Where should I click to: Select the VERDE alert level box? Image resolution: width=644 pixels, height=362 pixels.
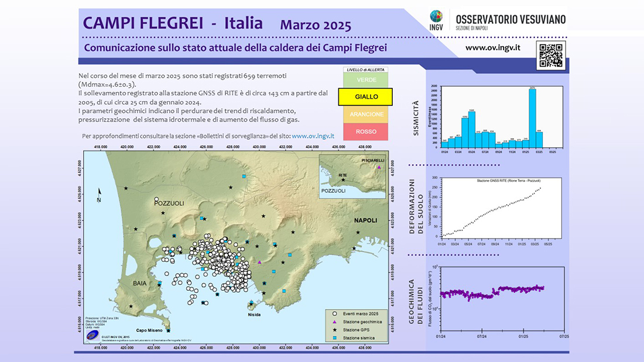366,80
